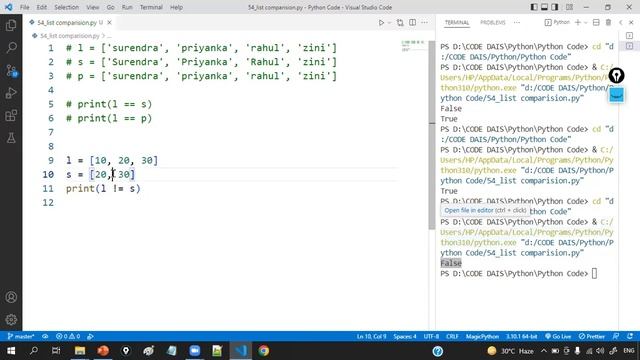Open the Selection menu

click(67, 7)
